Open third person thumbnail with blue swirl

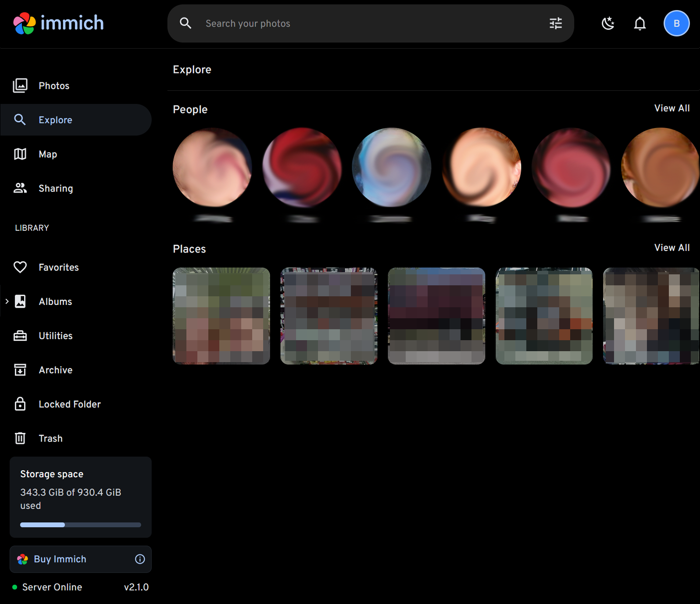[x=392, y=167]
